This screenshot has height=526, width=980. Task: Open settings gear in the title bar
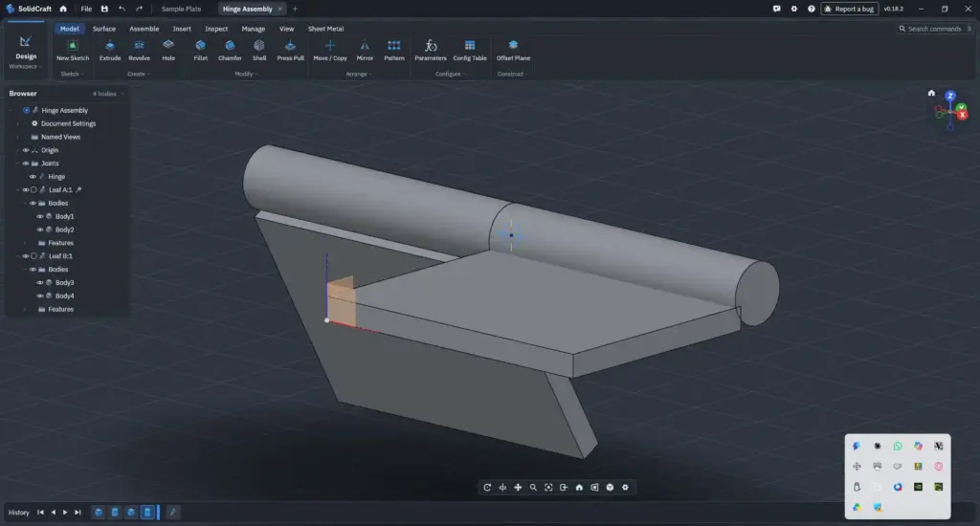(x=793, y=9)
